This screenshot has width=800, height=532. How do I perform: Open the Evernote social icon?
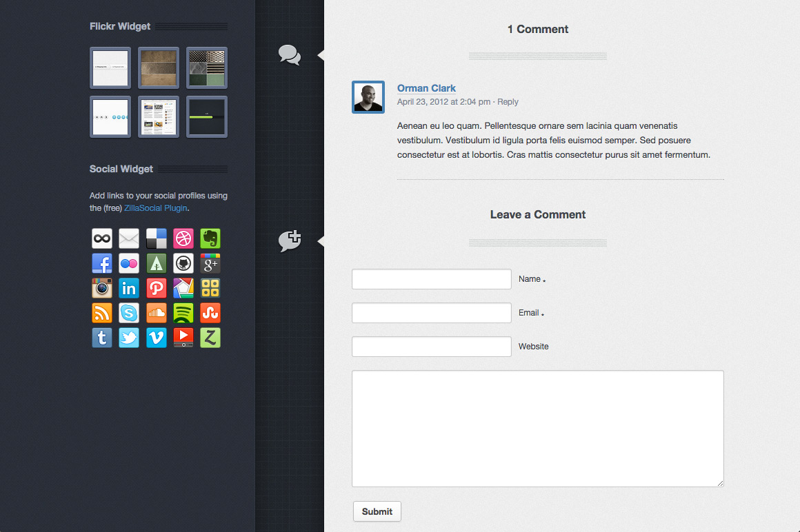point(210,238)
